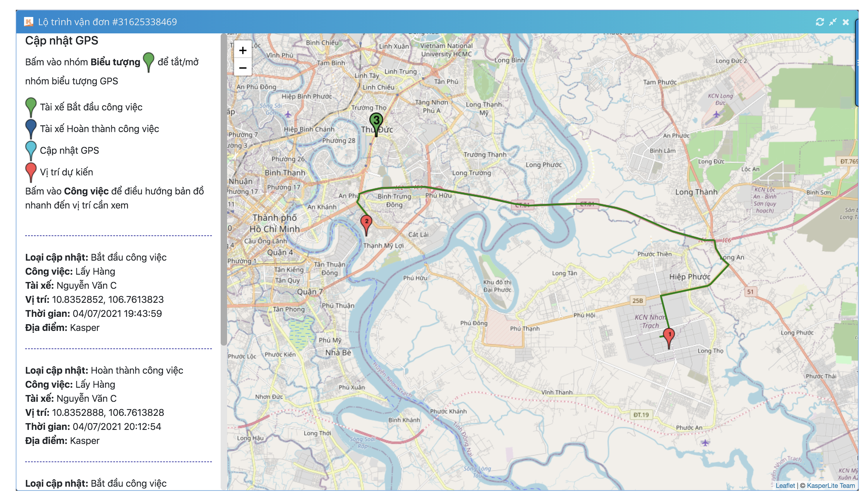Open the KasperLite Team link
The height and width of the screenshot is (499, 868).
click(831, 486)
